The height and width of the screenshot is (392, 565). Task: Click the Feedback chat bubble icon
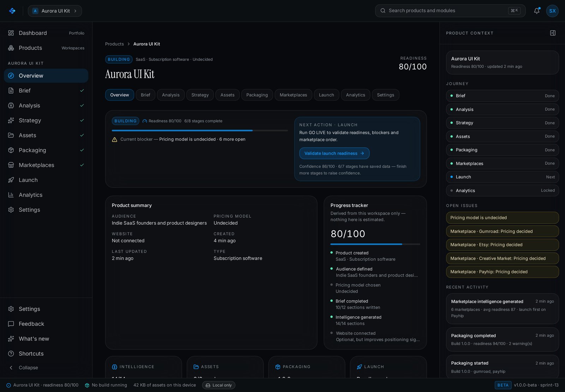click(11, 324)
